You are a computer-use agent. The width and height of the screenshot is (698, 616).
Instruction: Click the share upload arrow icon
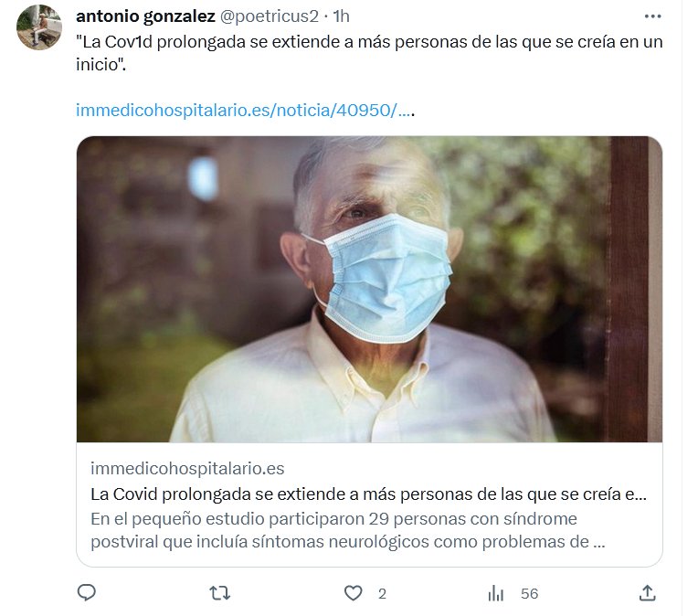point(647,593)
